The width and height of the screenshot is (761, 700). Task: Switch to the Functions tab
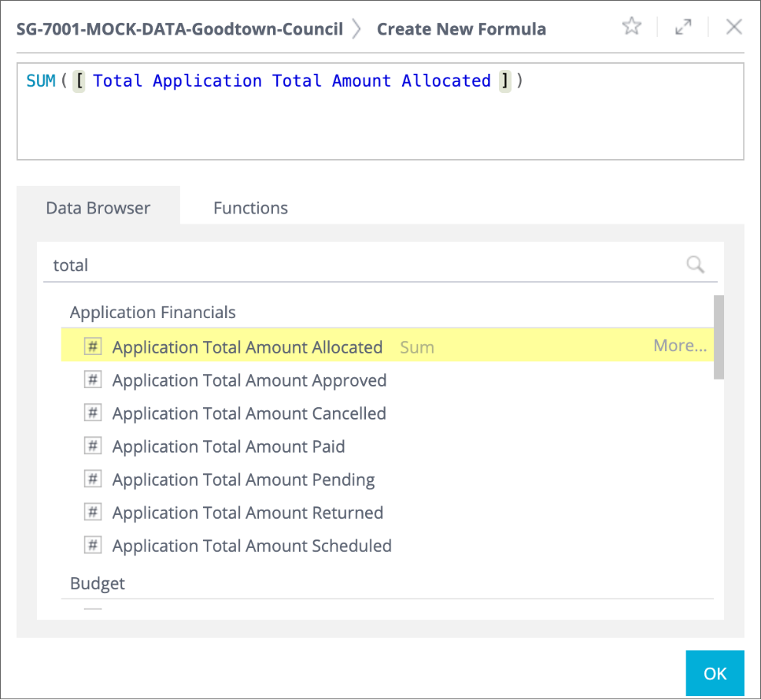pyautogui.click(x=251, y=207)
